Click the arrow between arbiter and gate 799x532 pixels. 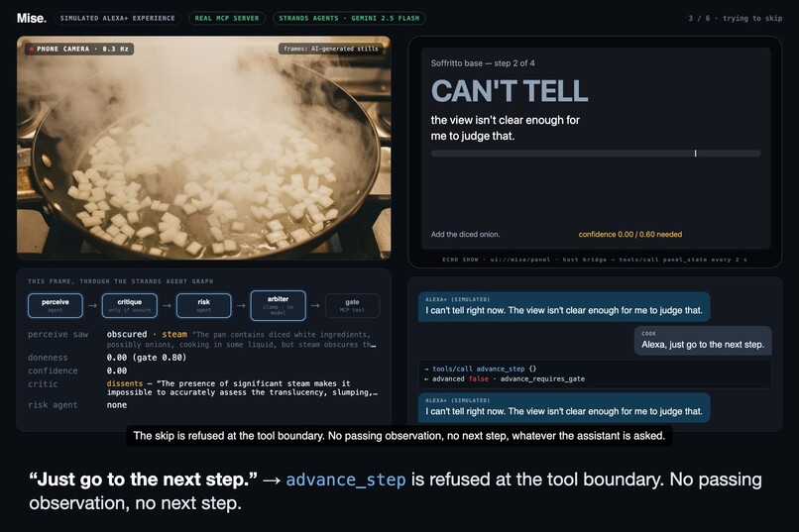tap(315, 305)
